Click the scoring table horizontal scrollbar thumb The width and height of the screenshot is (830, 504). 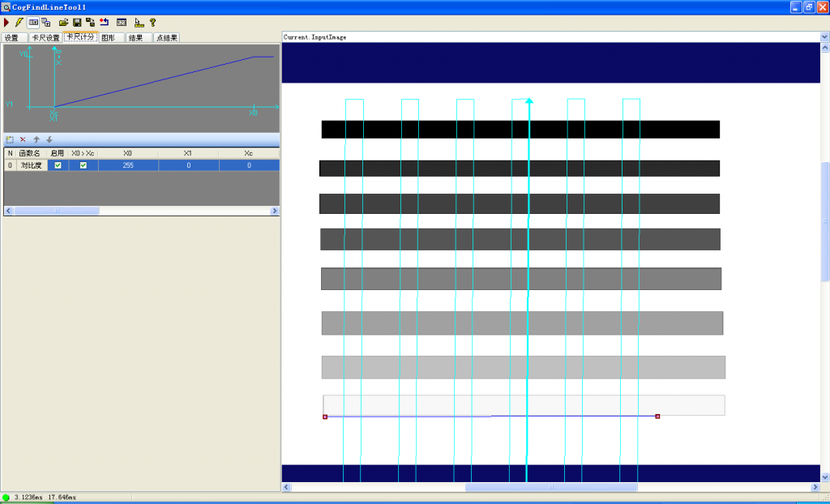pos(57,211)
